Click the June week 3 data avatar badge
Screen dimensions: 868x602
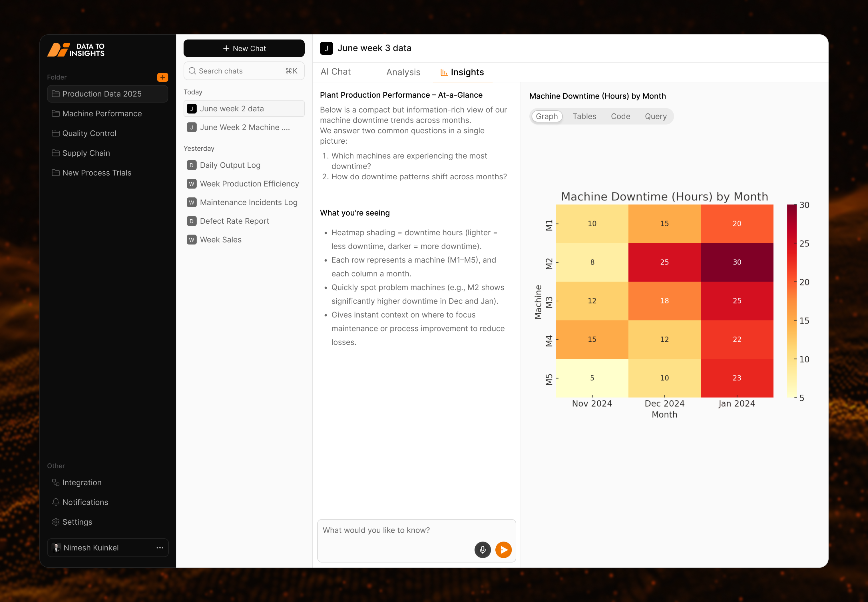[327, 48]
